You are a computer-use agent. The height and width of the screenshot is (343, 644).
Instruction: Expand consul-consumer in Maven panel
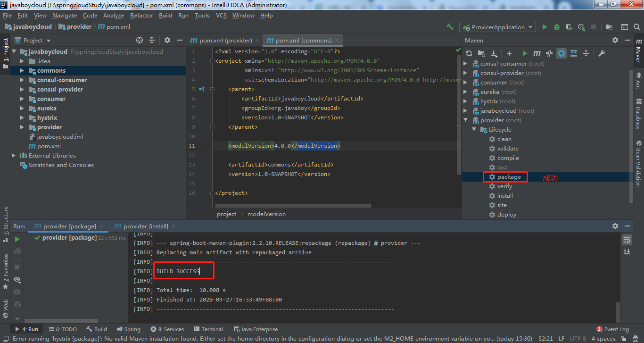pyautogui.click(x=465, y=64)
